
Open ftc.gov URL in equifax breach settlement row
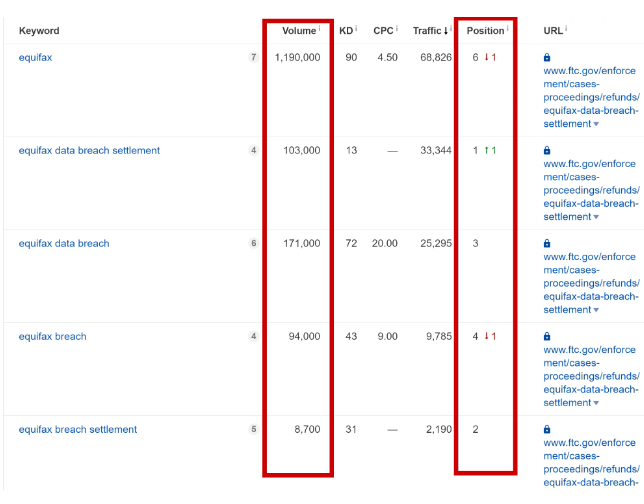click(x=591, y=463)
